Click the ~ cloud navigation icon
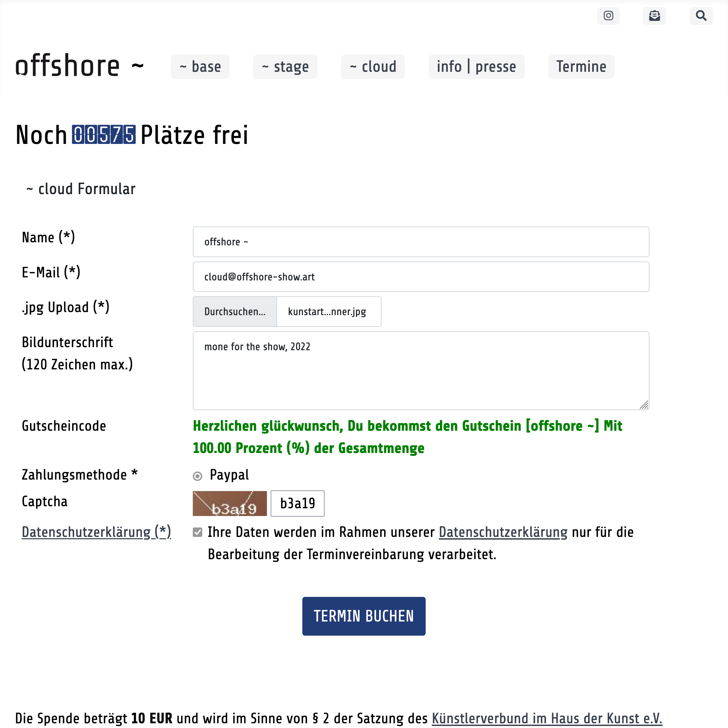 click(372, 66)
